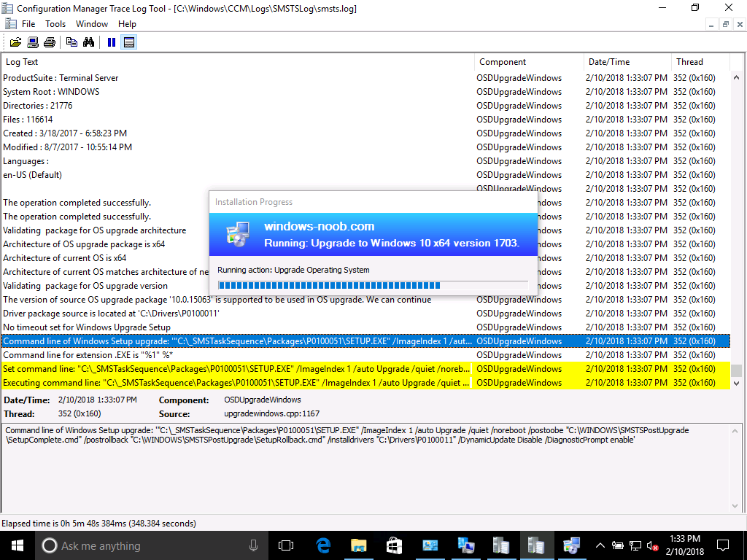Select the yellow 'Executing command line' row

365,382
